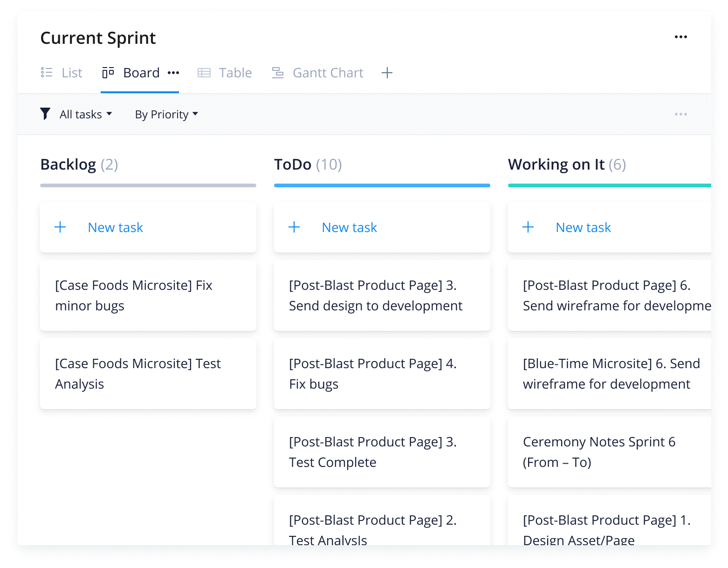This screenshot has height=568, width=728.
Task: Click plus icon in Working on It column
Action: 528,227
